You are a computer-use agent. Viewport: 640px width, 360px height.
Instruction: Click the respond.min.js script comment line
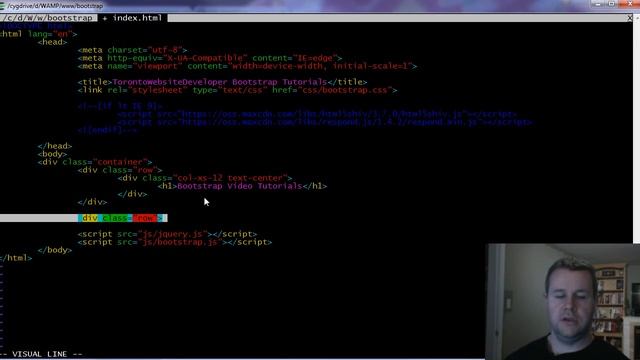click(325, 122)
